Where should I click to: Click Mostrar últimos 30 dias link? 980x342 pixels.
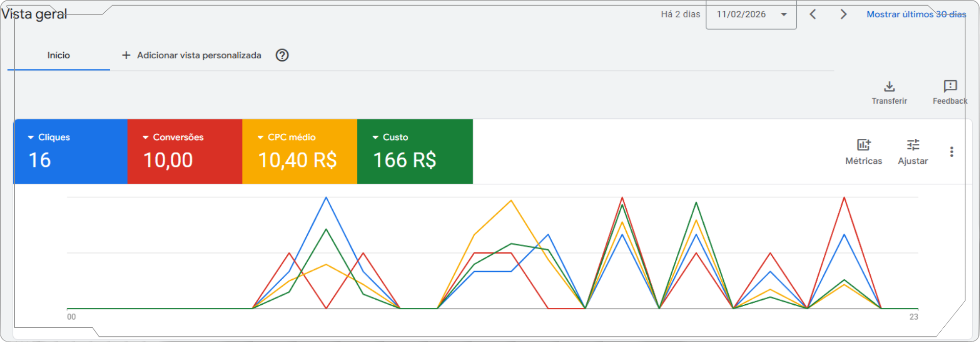tap(916, 14)
